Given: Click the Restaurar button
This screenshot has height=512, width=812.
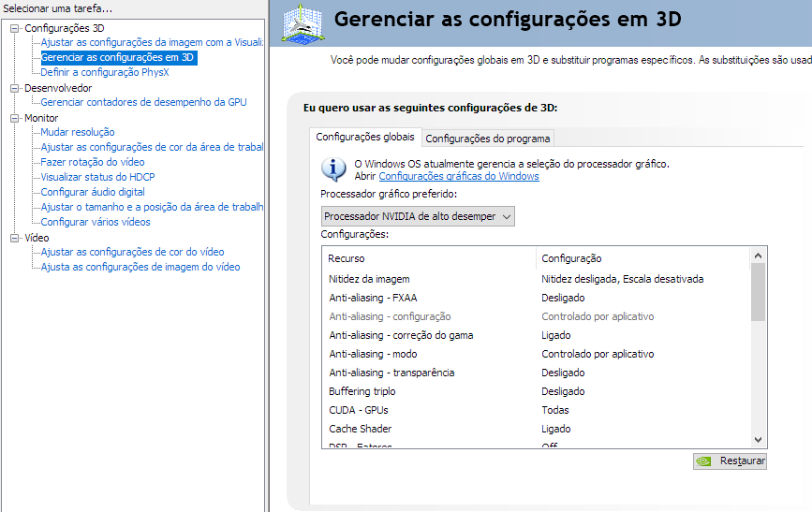Looking at the screenshot, I should pyautogui.click(x=730, y=461).
